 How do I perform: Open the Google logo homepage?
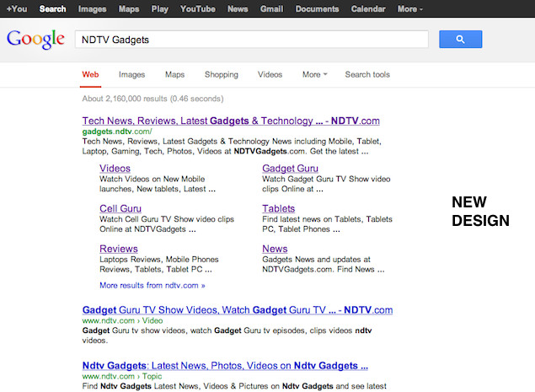pyautogui.click(x=36, y=39)
